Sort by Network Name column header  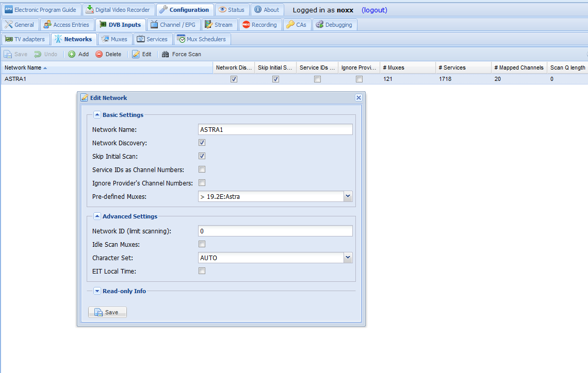(x=107, y=68)
